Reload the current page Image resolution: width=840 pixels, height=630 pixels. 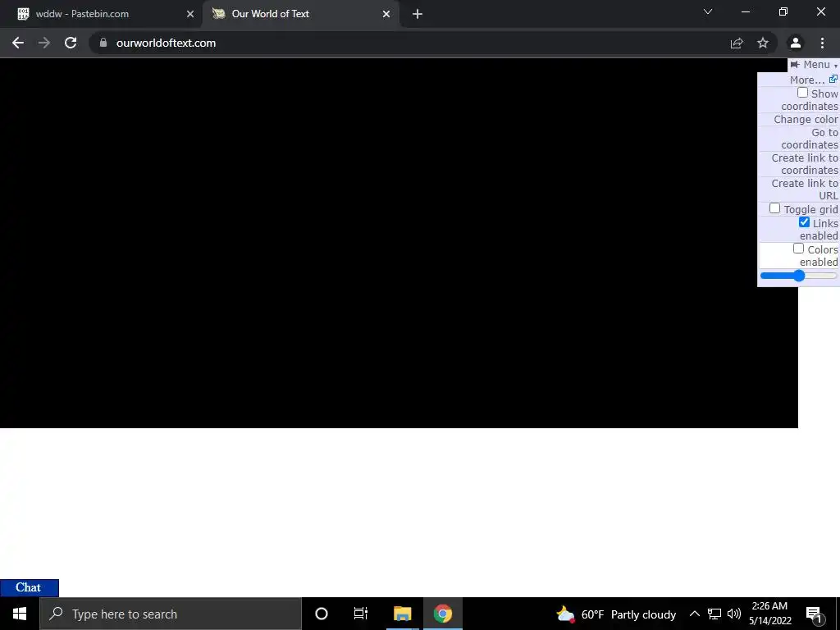tap(71, 43)
